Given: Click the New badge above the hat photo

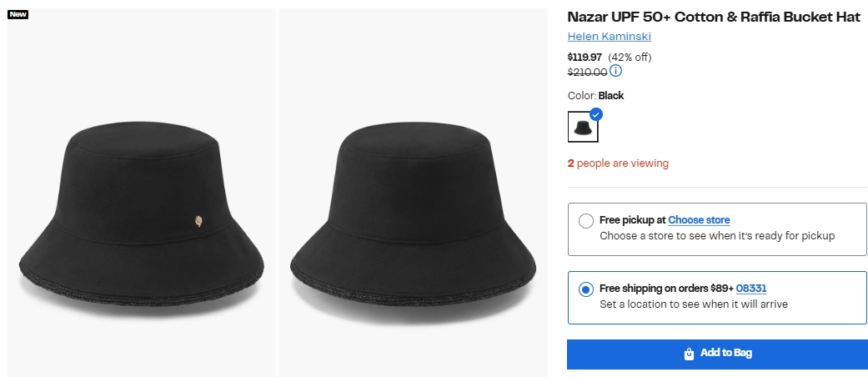Looking at the screenshot, I should (x=18, y=14).
